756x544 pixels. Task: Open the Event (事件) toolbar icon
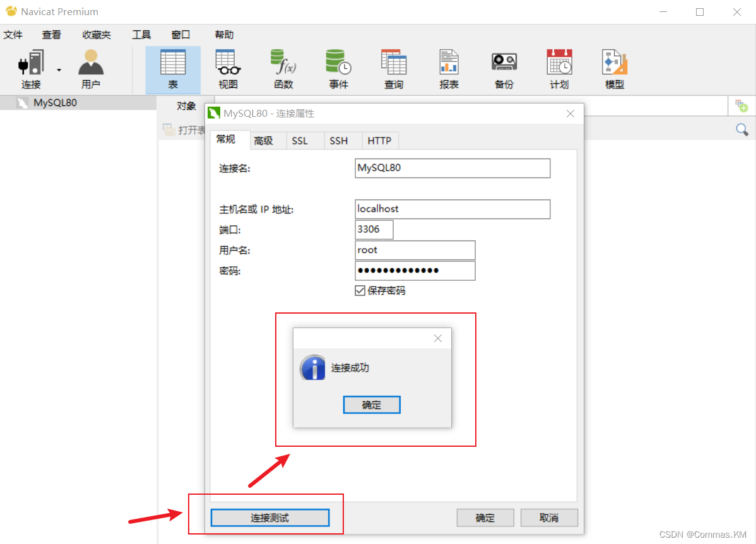click(x=338, y=69)
